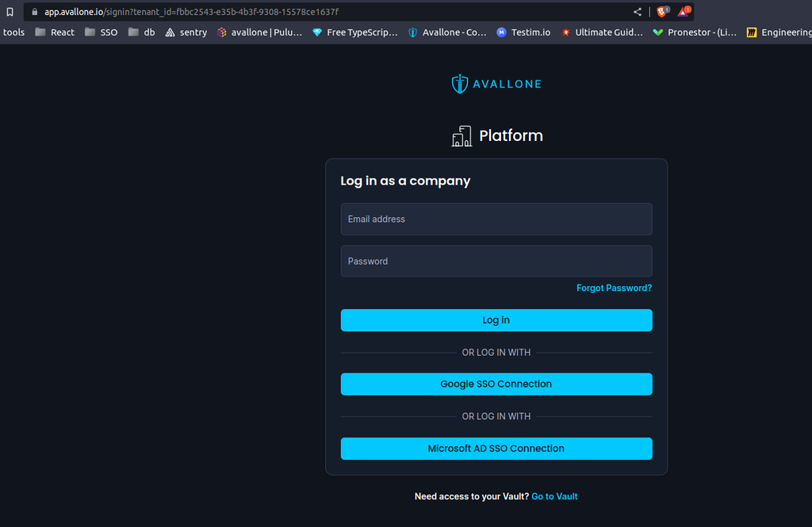Open the Pronestor bookmark
The height and width of the screenshot is (527, 812).
(695, 32)
